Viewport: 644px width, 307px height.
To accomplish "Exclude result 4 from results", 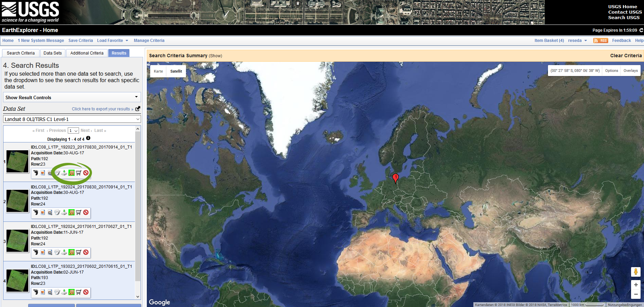I will 86,292.
